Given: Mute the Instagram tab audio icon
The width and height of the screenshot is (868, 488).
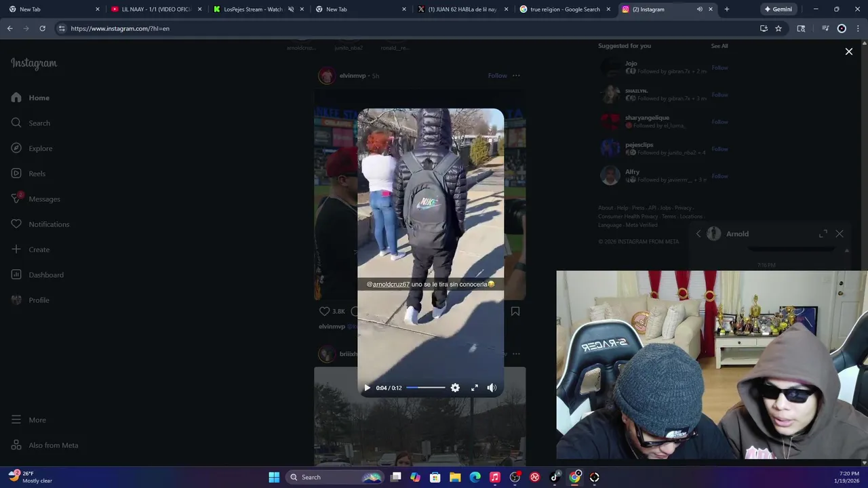Looking at the screenshot, I should click(x=699, y=9).
